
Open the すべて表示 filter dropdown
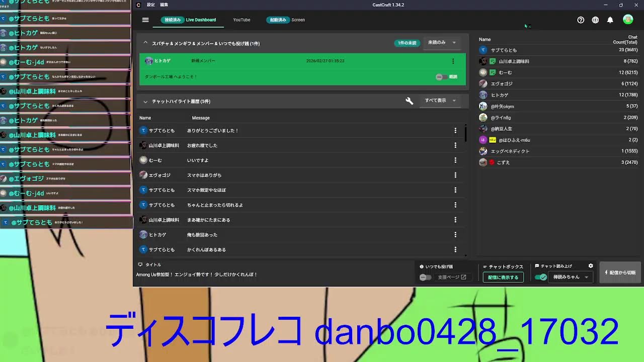pyautogui.click(x=440, y=101)
